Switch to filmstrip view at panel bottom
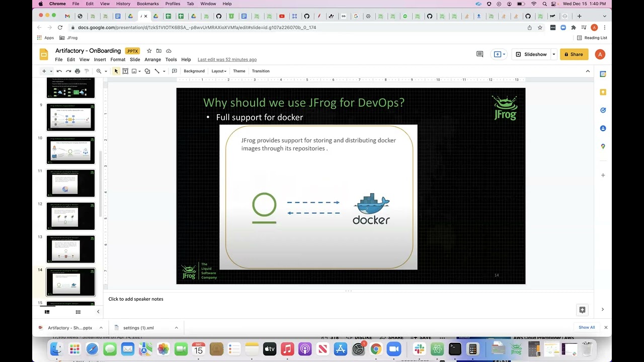 [47, 312]
